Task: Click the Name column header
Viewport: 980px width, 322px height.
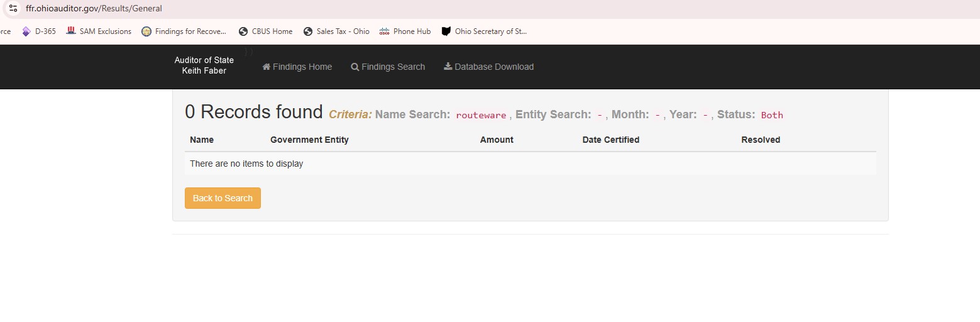Action: click(x=202, y=140)
